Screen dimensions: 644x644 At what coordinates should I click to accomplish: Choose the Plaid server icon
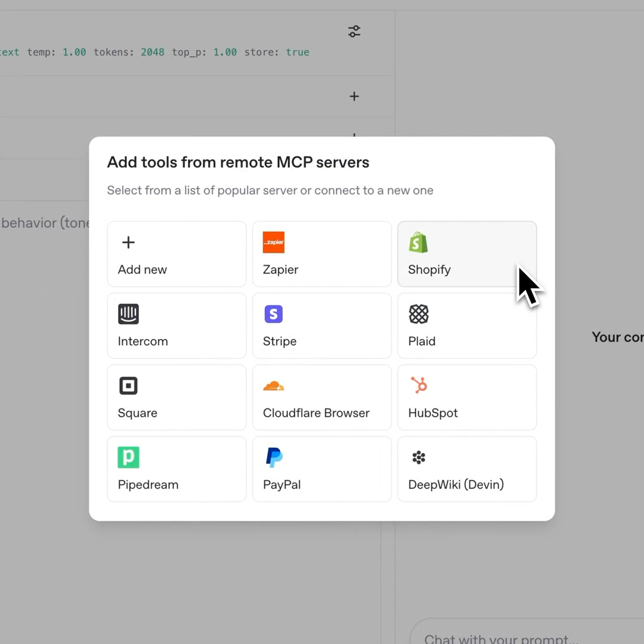click(419, 314)
